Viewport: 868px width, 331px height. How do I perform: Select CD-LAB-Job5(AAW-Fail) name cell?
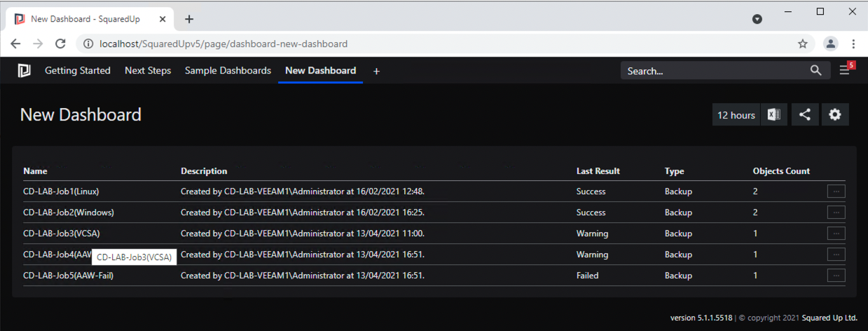coord(68,276)
